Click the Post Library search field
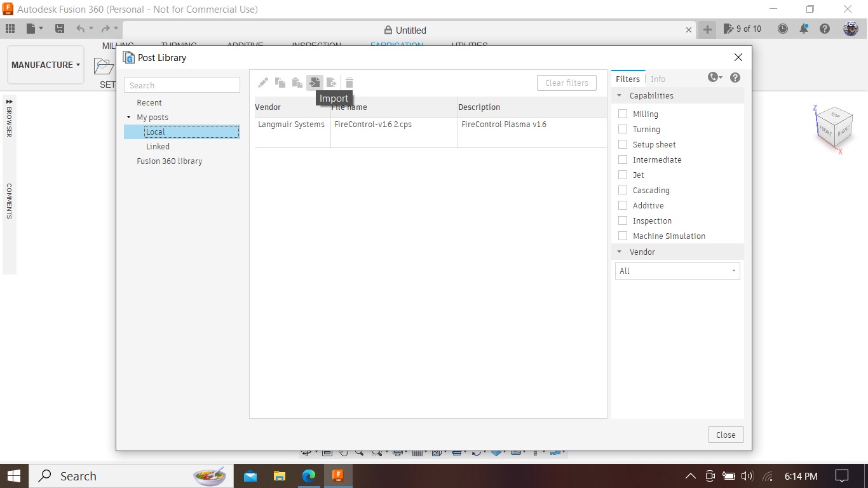868x488 pixels. coord(182,85)
